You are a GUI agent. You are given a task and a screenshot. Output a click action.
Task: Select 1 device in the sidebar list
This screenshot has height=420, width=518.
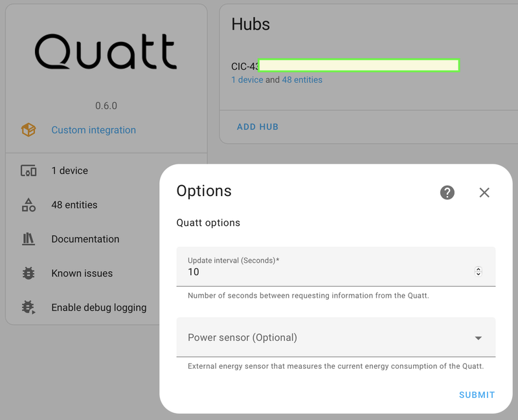coord(70,171)
